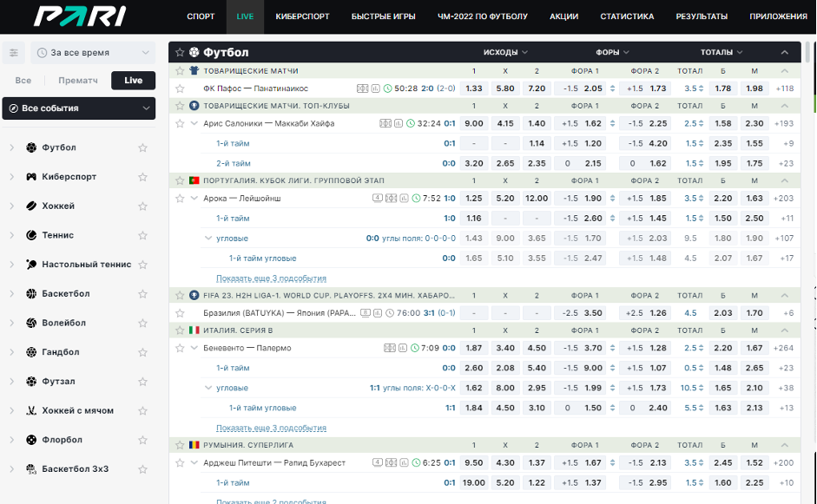Expand the Все события dropdown
The image size is (817, 504).
[79, 108]
